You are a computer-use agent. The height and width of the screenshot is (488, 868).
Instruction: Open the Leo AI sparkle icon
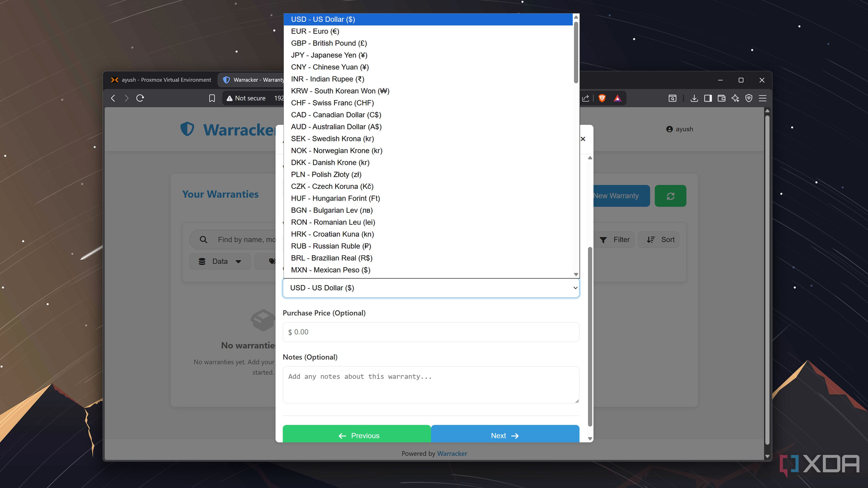(735, 98)
